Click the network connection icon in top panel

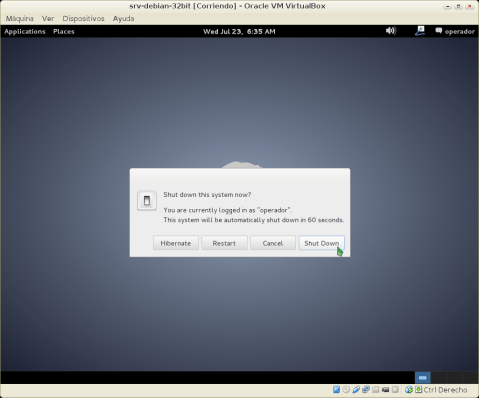coord(420,31)
